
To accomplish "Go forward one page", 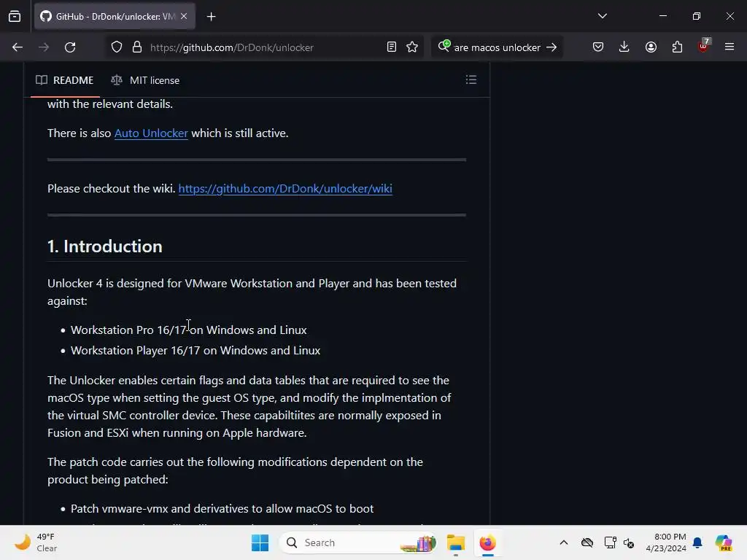I will (44, 47).
